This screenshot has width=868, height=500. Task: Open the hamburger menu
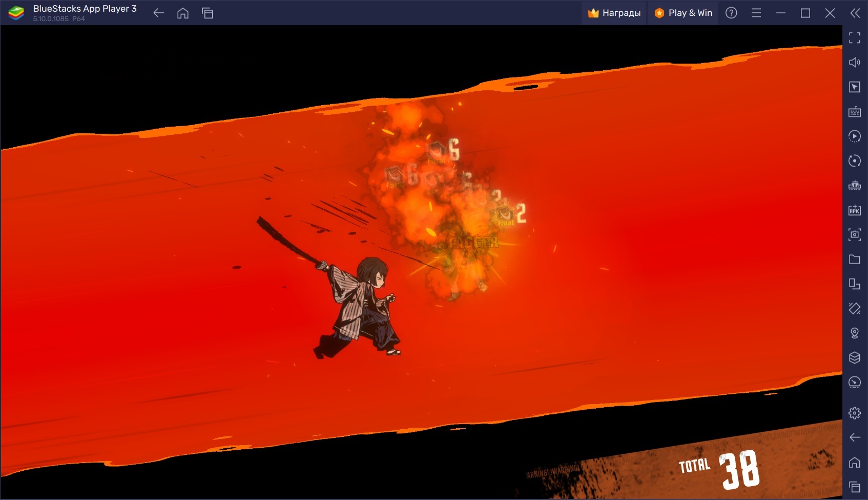pos(756,13)
